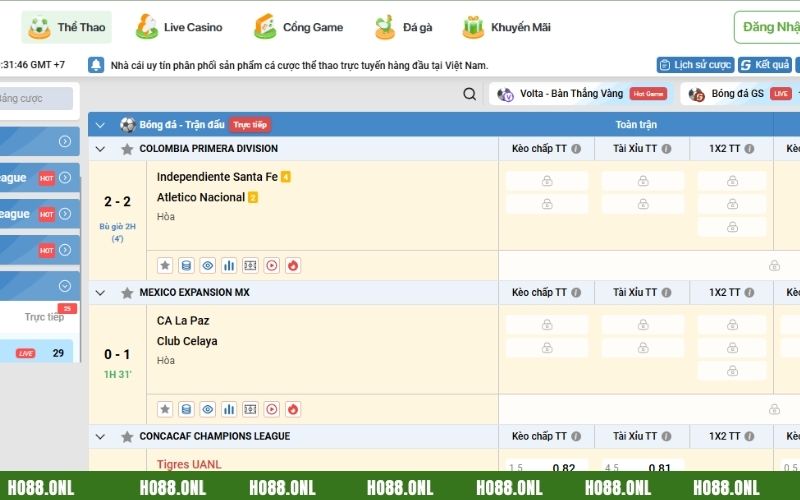This screenshot has height=500, width=800.
Task: Click the Trực tiếp live badge
Action: click(x=250, y=125)
